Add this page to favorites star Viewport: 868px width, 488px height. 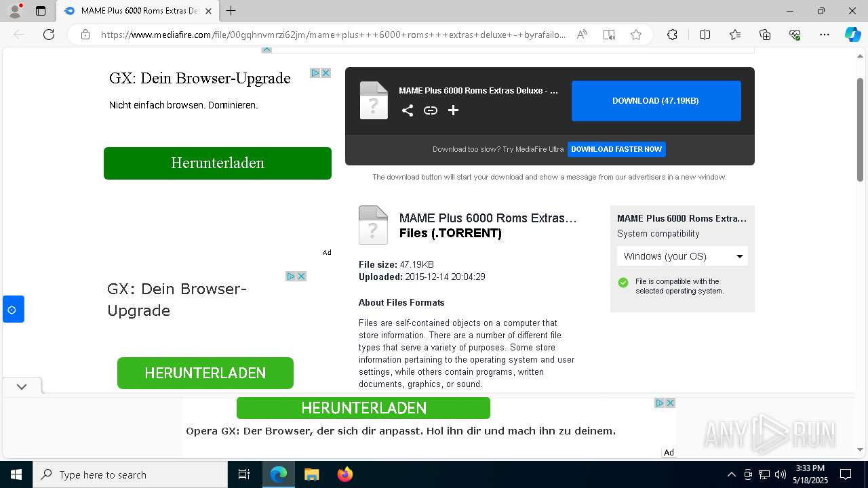point(636,35)
